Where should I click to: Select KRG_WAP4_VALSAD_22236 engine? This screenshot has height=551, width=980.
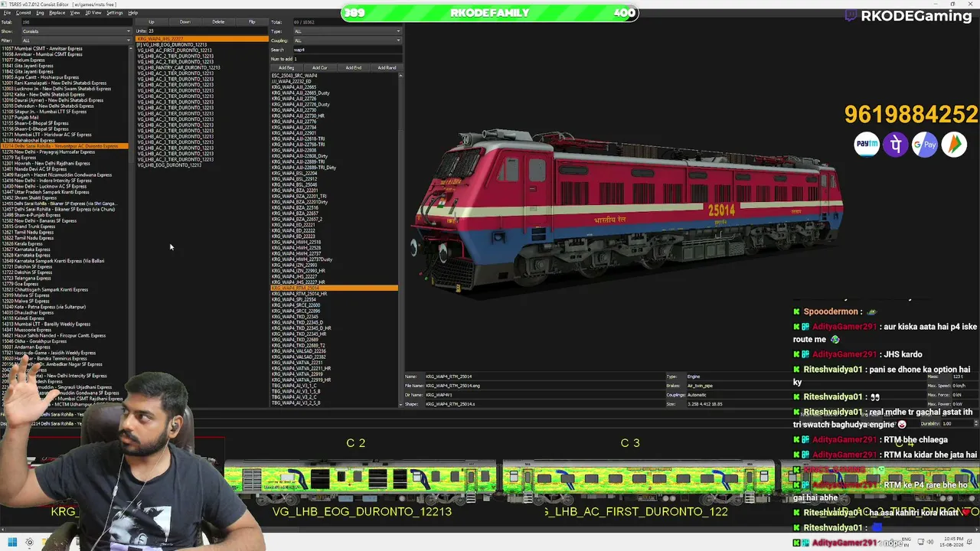[335, 351]
